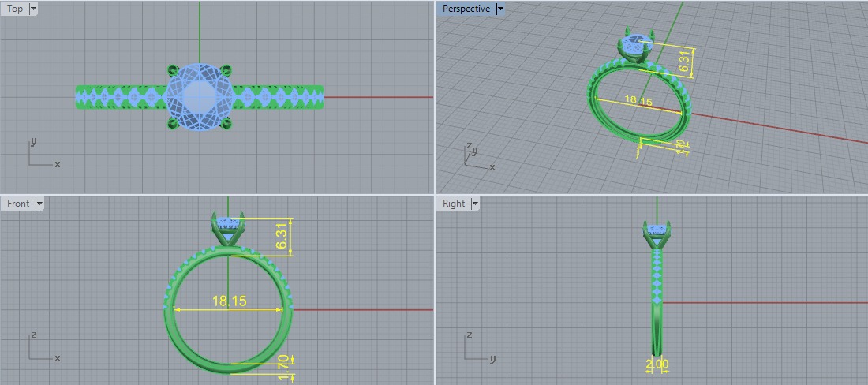The image size is (868, 385).
Task: Click the world axis icon in Perspective view
Action: tap(478, 156)
